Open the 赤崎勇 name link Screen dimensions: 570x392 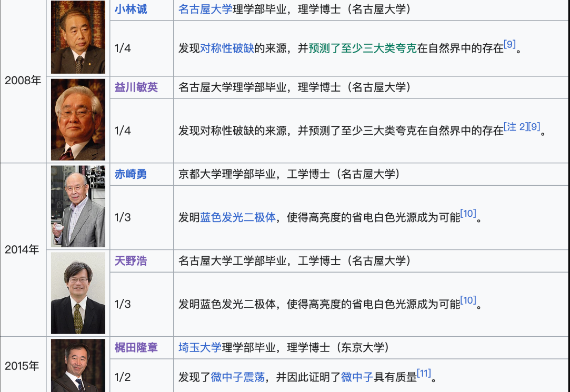[131, 174]
